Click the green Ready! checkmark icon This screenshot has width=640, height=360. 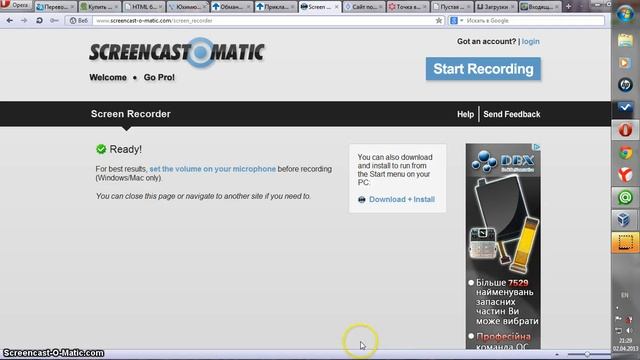pyautogui.click(x=101, y=149)
